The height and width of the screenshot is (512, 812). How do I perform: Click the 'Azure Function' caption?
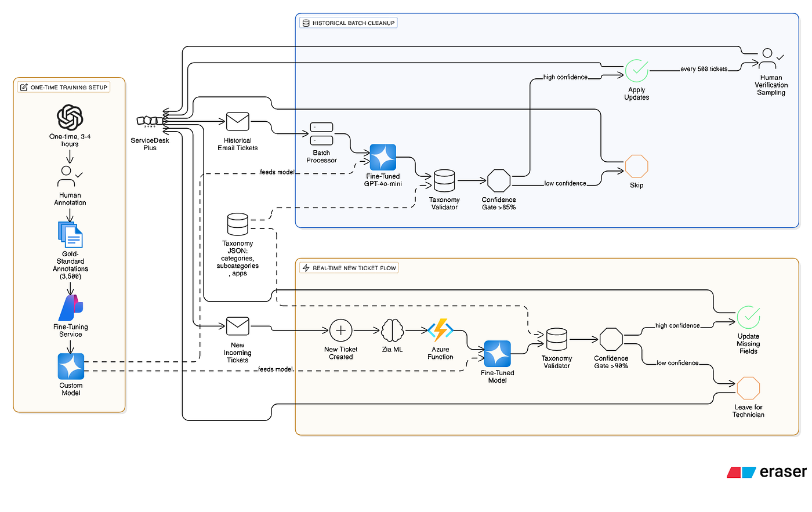(441, 353)
